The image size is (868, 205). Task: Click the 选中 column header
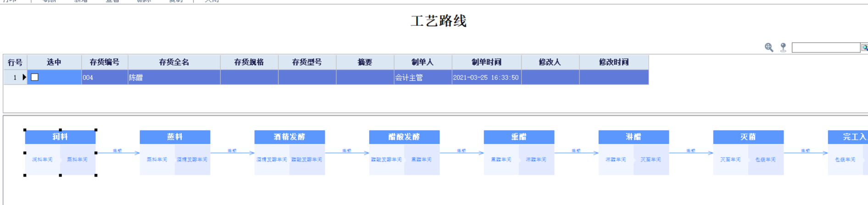[54, 62]
